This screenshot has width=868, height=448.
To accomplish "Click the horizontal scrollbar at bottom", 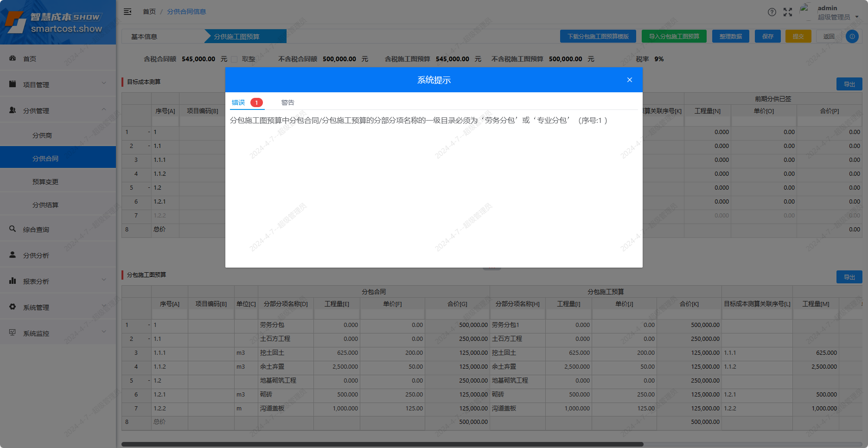I will coord(382,444).
